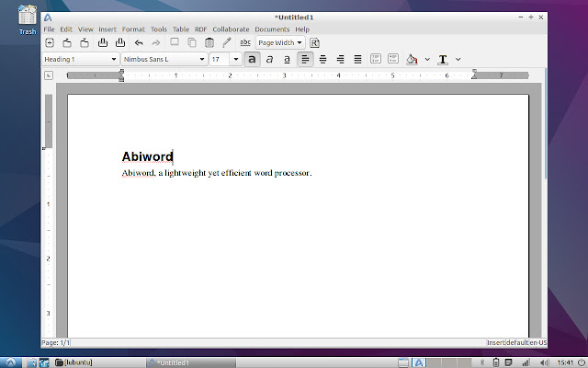Image resolution: width=588 pixels, height=368 pixels.
Task: Click the network signal tray icon
Action: (x=526, y=362)
